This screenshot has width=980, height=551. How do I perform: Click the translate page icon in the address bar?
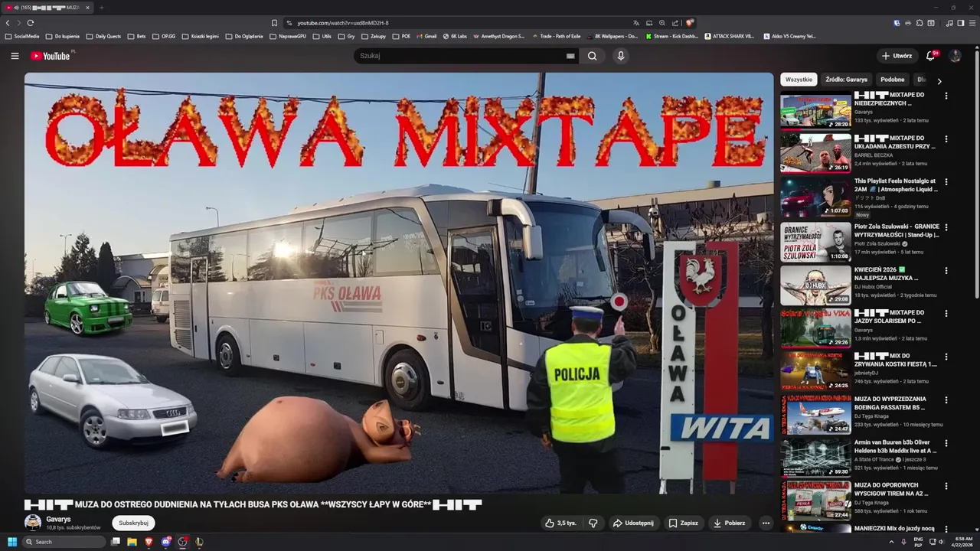[x=635, y=23]
